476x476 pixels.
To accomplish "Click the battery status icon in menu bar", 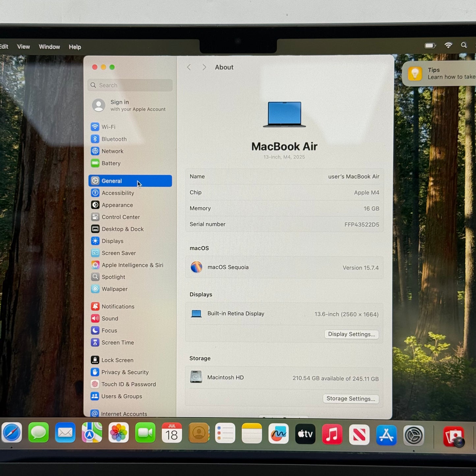I will (430, 45).
